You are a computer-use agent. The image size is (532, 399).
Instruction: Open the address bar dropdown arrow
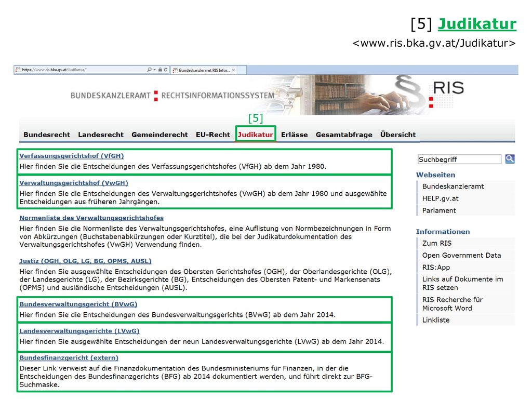coord(155,70)
